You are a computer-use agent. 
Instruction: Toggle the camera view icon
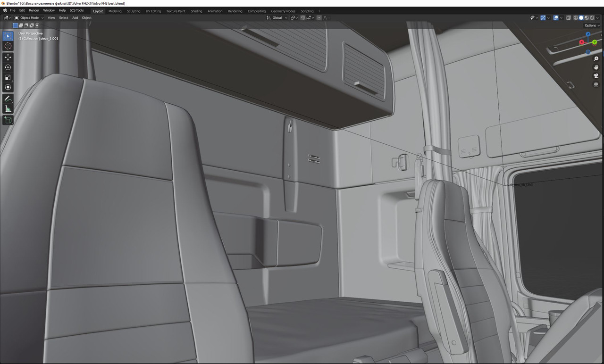click(596, 76)
